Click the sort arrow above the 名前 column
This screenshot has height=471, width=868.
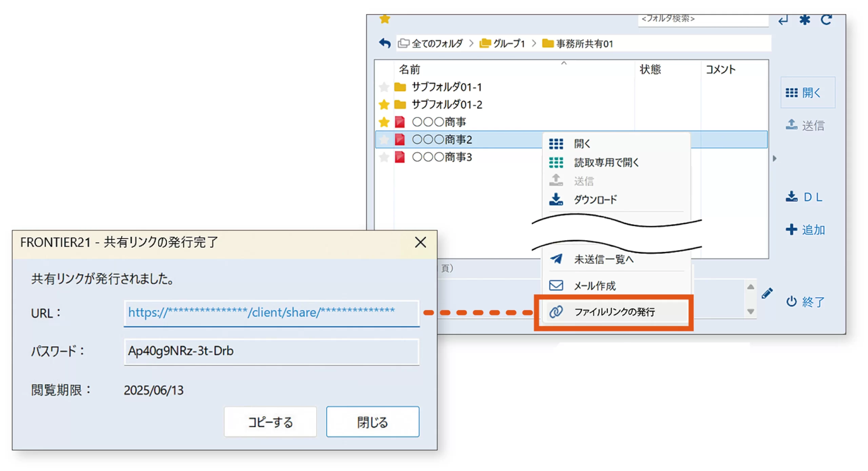coord(564,63)
